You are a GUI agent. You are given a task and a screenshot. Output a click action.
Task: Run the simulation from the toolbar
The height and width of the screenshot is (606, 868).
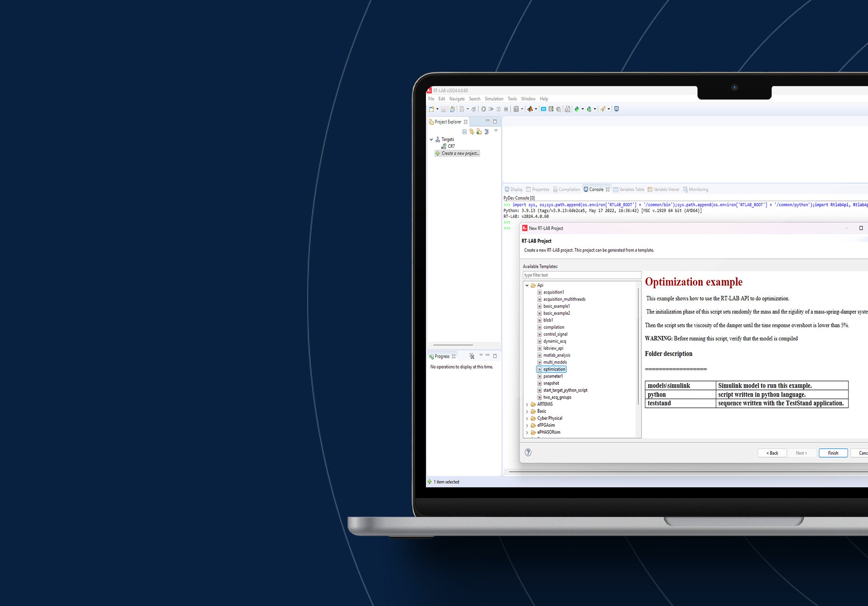[484, 108]
